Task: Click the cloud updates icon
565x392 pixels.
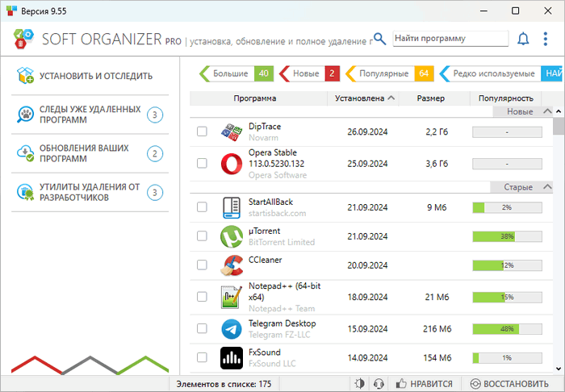Action: pos(25,153)
